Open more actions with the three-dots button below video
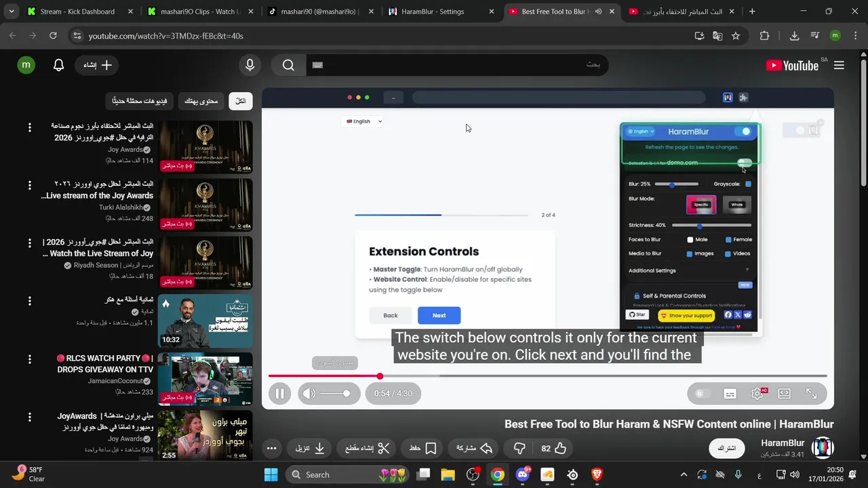Screen dimensions: 868x488 (x=271, y=448)
